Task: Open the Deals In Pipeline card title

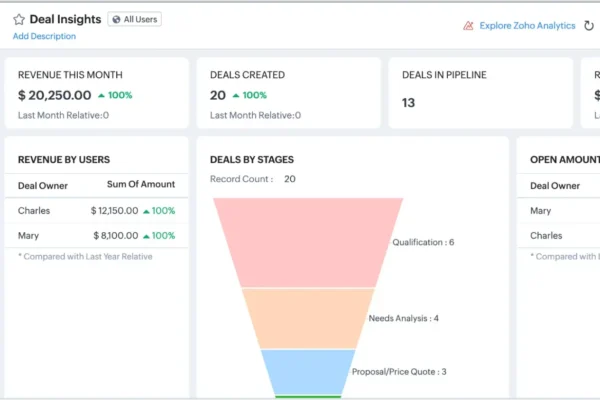Action: point(444,75)
